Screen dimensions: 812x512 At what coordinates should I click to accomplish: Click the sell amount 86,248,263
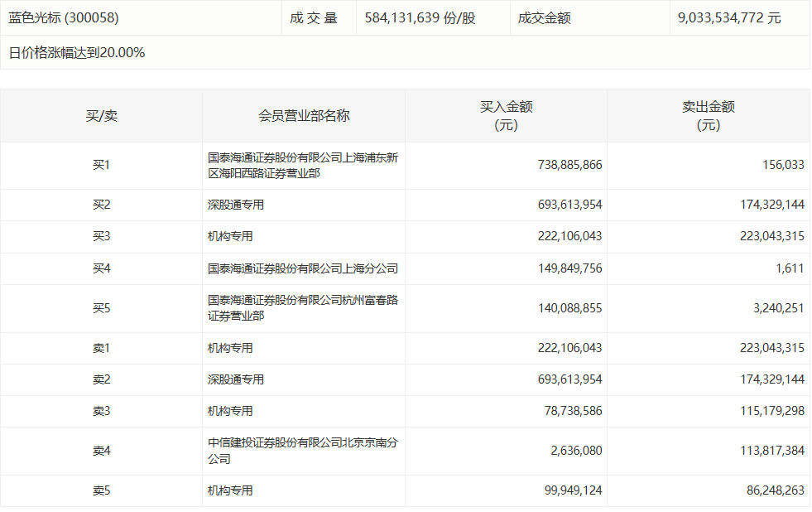(771, 490)
